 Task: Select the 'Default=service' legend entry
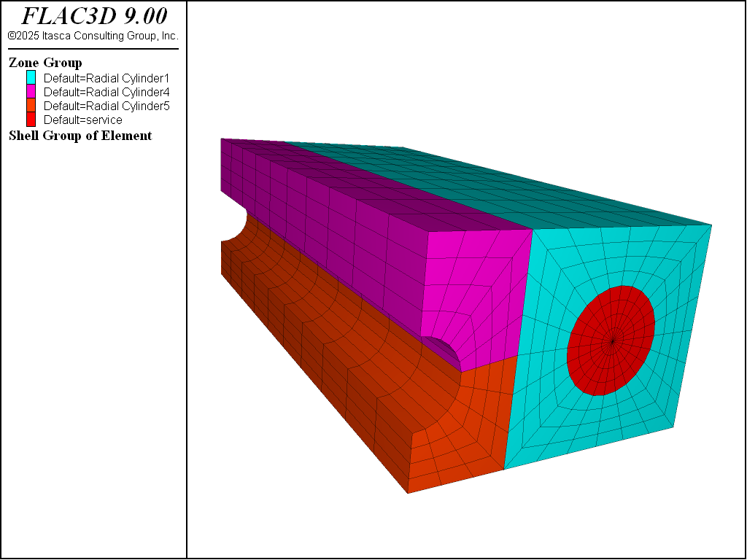pyautogui.click(x=83, y=120)
